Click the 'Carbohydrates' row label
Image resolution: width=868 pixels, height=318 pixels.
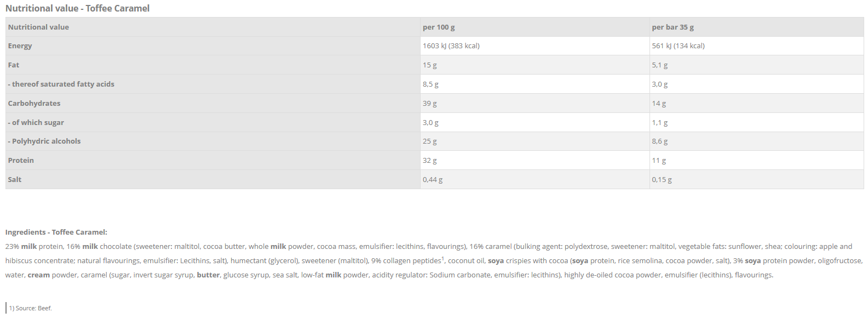(x=34, y=104)
